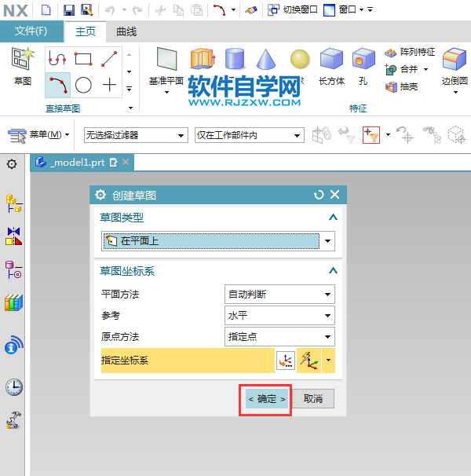Click the 合并 unite tool
471x476 pixels.
click(x=402, y=70)
